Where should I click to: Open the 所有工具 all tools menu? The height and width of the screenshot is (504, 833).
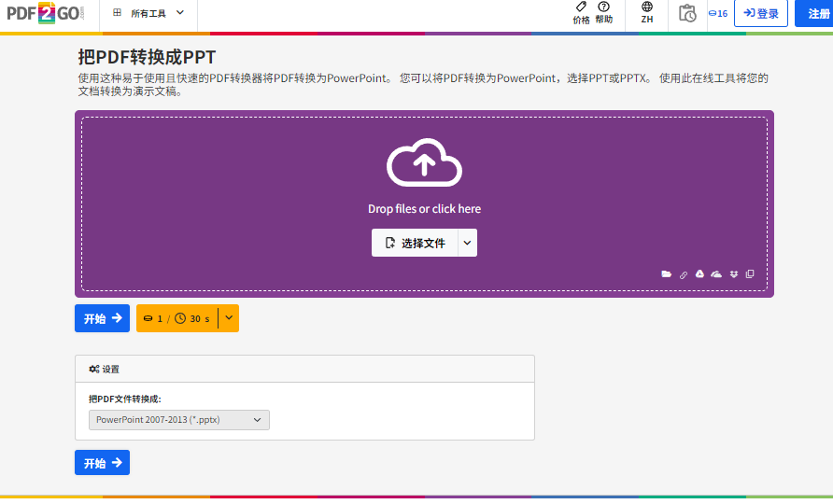148,13
